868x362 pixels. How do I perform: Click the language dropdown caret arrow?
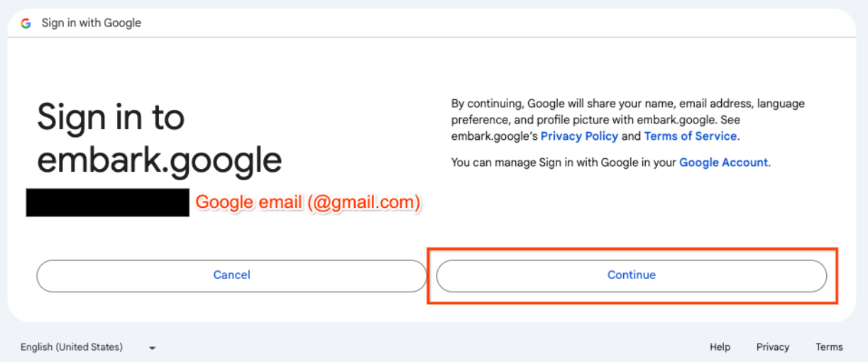click(x=152, y=348)
